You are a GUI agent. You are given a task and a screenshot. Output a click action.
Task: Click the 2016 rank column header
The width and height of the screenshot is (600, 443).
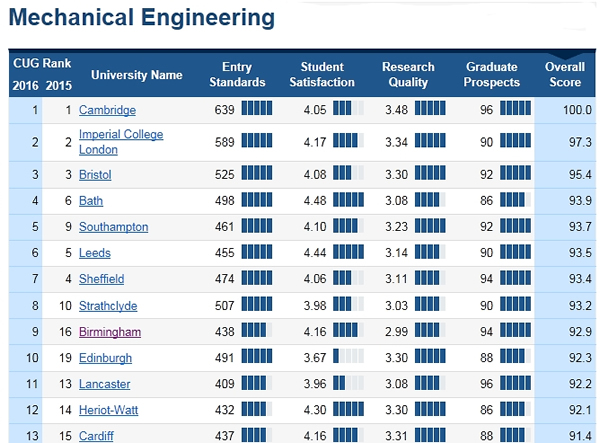(x=25, y=85)
